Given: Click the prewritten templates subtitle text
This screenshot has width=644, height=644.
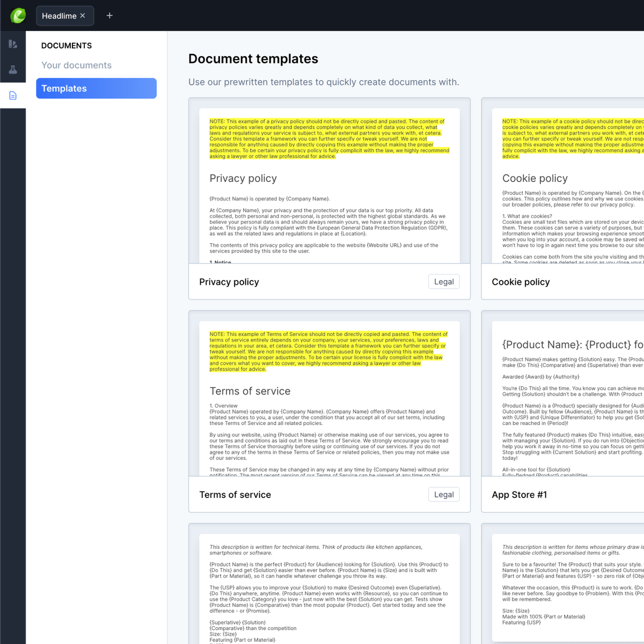Looking at the screenshot, I should coord(324,82).
